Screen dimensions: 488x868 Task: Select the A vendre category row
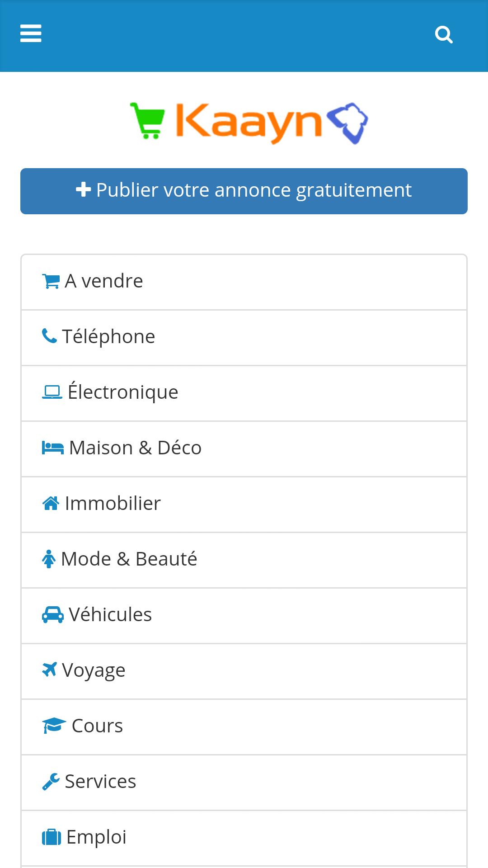pos(244,282)
